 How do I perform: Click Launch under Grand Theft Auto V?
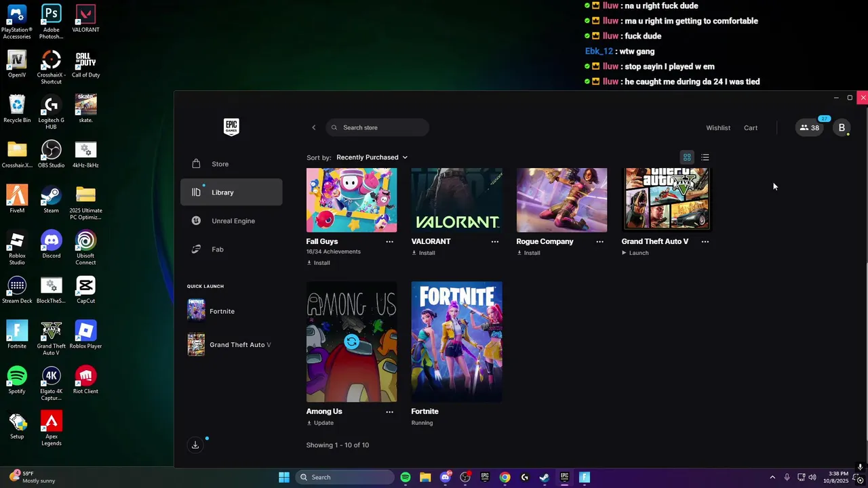(635, 253)
